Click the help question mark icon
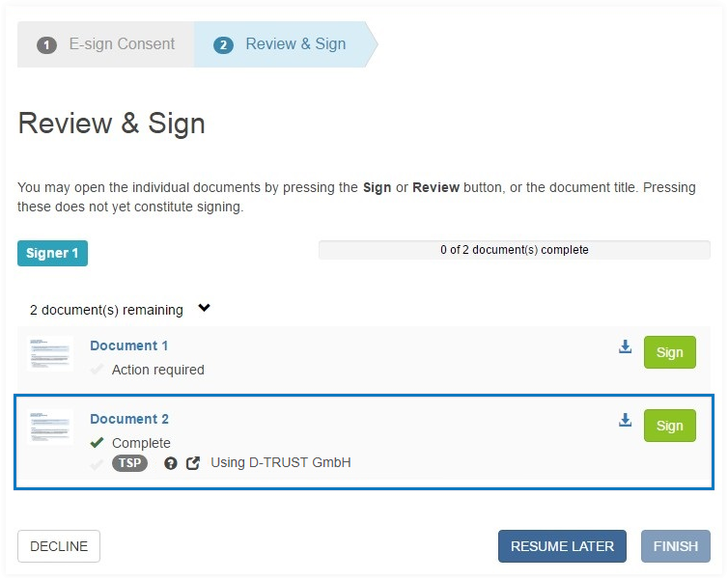Viewport: 728px width, 580px height. [171, 463]
